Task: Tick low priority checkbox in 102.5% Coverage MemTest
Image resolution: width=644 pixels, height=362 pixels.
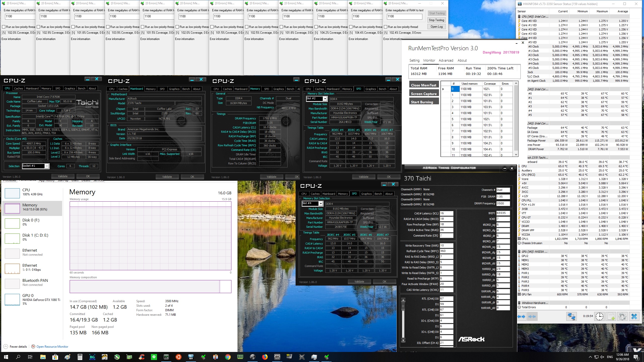Action: pos(247,27)
